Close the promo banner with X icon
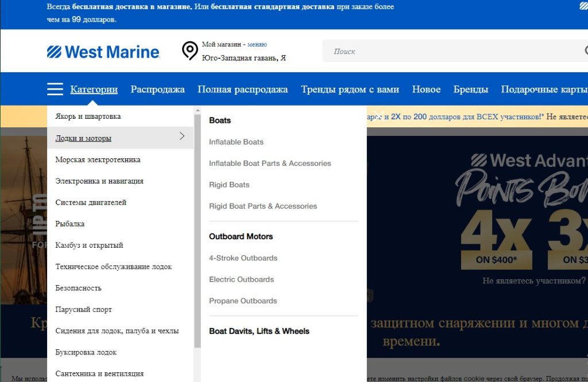588x382 pixels. pos(379,116)
